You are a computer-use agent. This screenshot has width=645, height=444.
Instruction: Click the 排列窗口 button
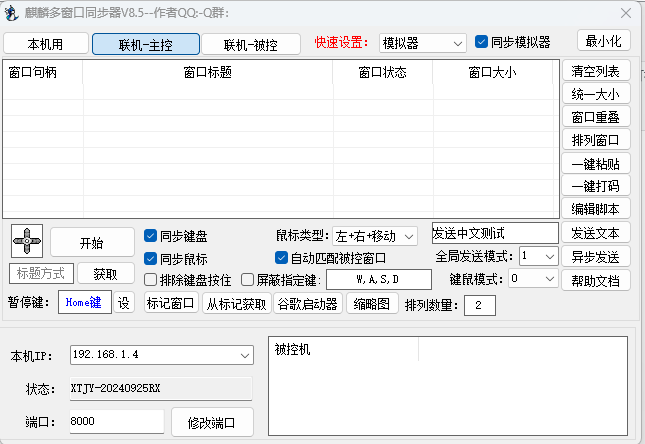(595, 140)
